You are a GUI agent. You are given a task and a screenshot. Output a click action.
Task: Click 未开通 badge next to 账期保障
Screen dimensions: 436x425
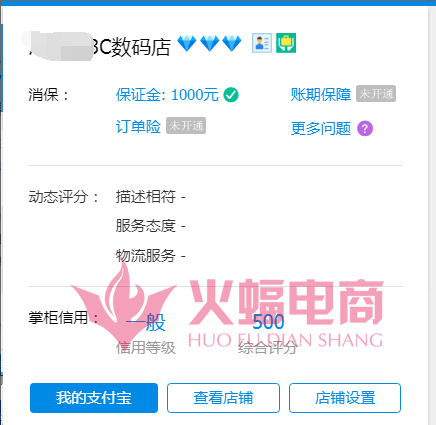tap(376, 94)
